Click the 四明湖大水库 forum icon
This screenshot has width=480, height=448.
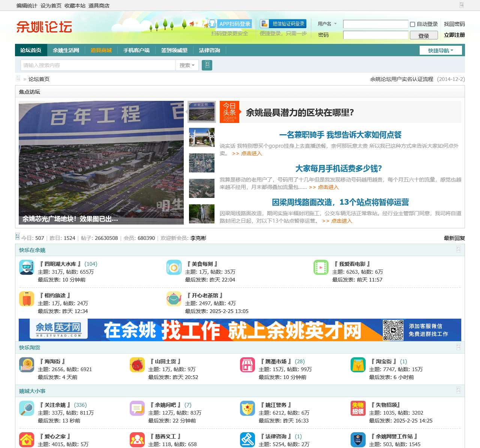[27, 267]
